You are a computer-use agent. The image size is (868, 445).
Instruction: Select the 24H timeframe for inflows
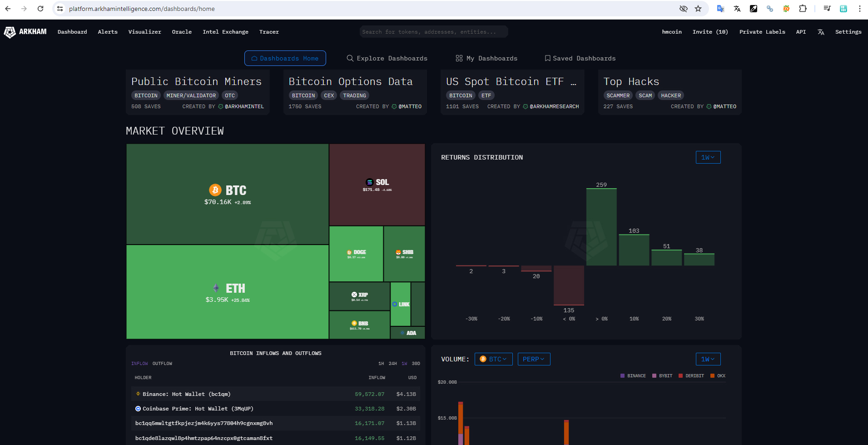(x=393, y=364)
